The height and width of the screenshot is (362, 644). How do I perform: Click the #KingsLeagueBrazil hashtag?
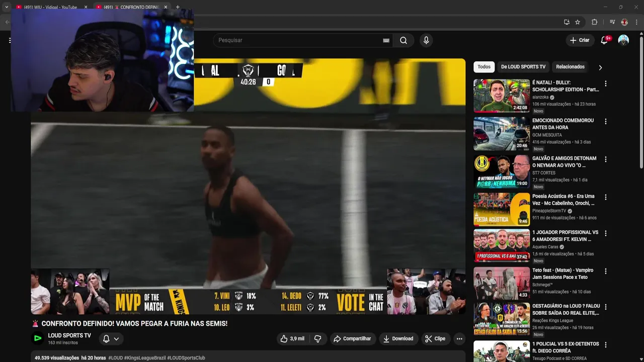pos(145,358)
